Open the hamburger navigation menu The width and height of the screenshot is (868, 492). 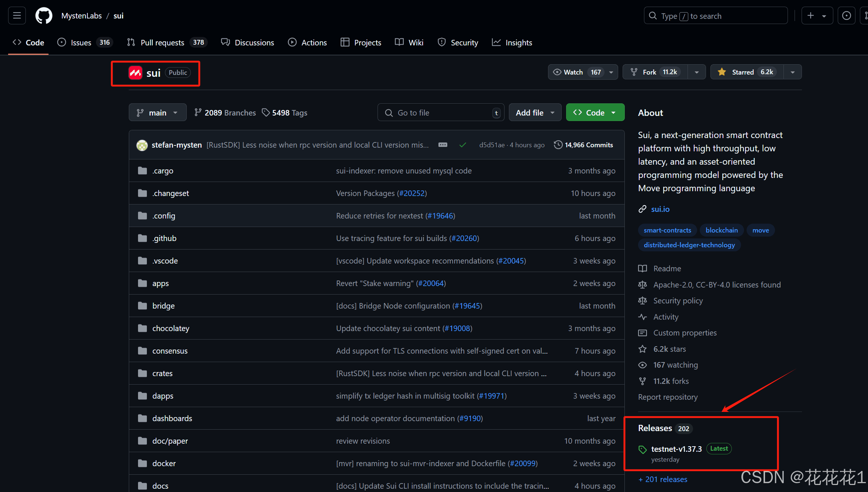click(17, 16)
